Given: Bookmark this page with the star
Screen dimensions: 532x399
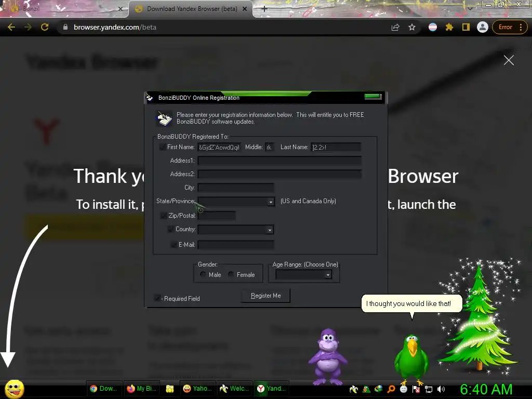Looking at the screenshot, I should 412,27.
